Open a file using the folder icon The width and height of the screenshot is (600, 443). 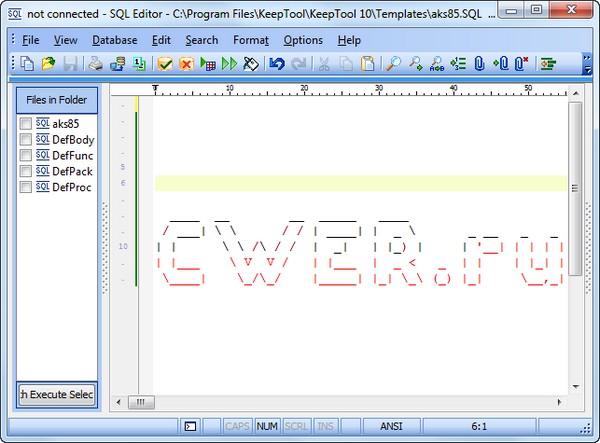click(48, 64)
